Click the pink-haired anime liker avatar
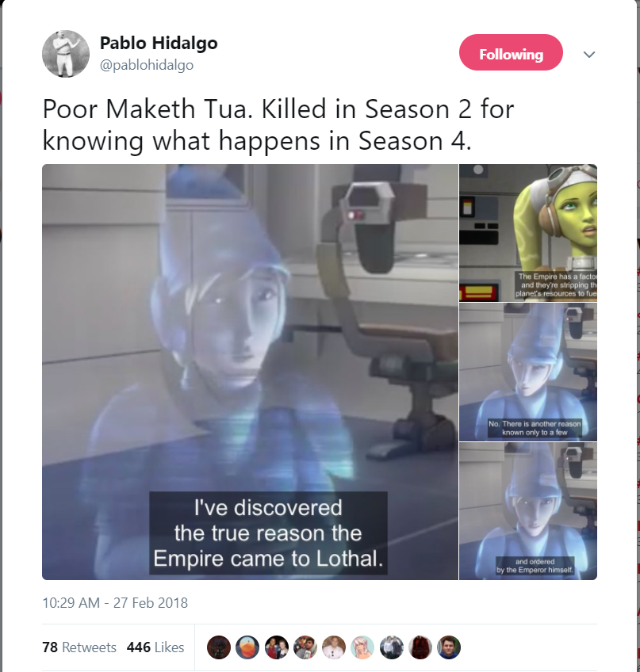640x672 pixels. click(362, 647)
